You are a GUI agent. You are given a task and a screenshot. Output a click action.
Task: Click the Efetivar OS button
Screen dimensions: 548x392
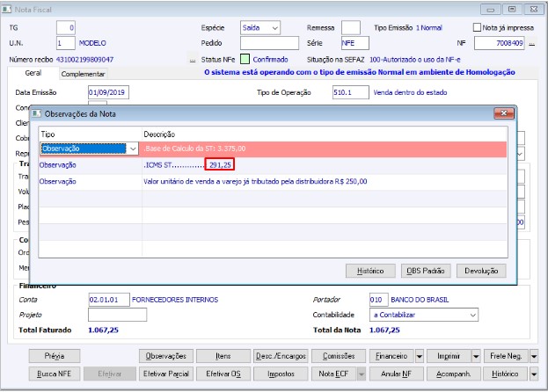pos(223,374)
